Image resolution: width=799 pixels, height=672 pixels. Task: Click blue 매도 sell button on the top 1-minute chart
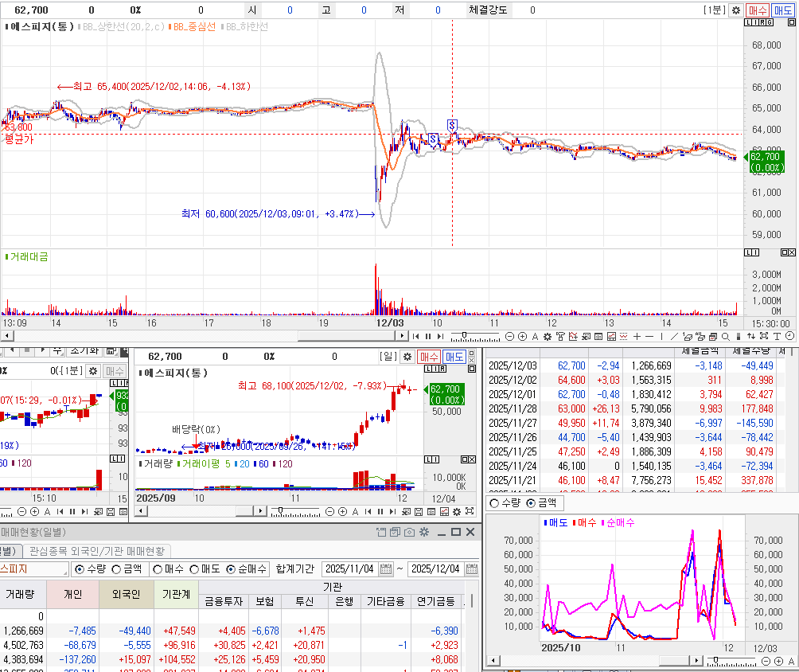point(783,10)
